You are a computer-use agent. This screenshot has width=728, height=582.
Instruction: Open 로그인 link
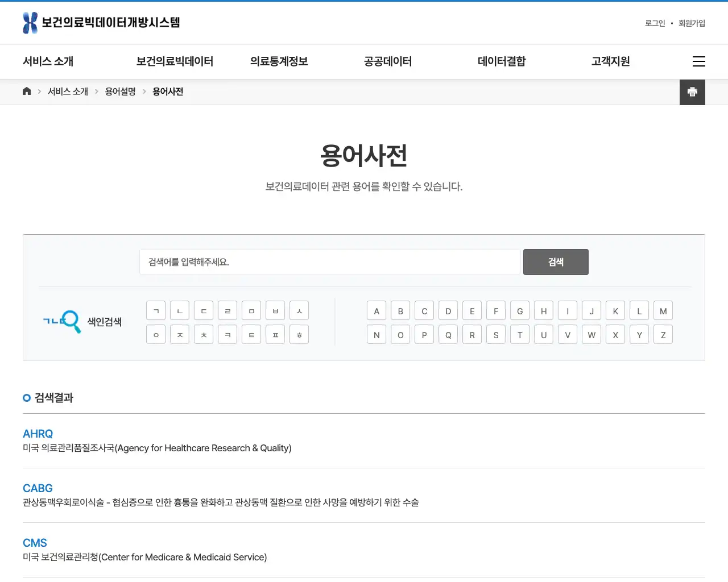pyautogui.click(x=655, y=23)
